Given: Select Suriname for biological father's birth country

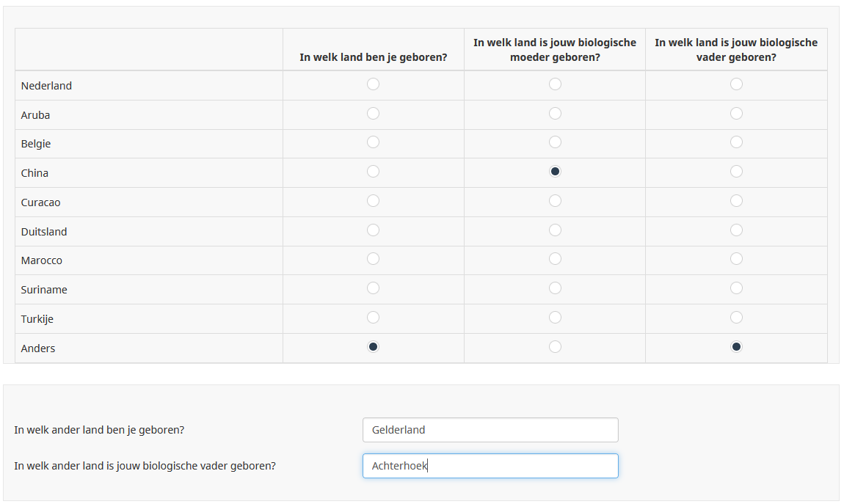Looking at the screenshot, I should click(x=736, y=288).
